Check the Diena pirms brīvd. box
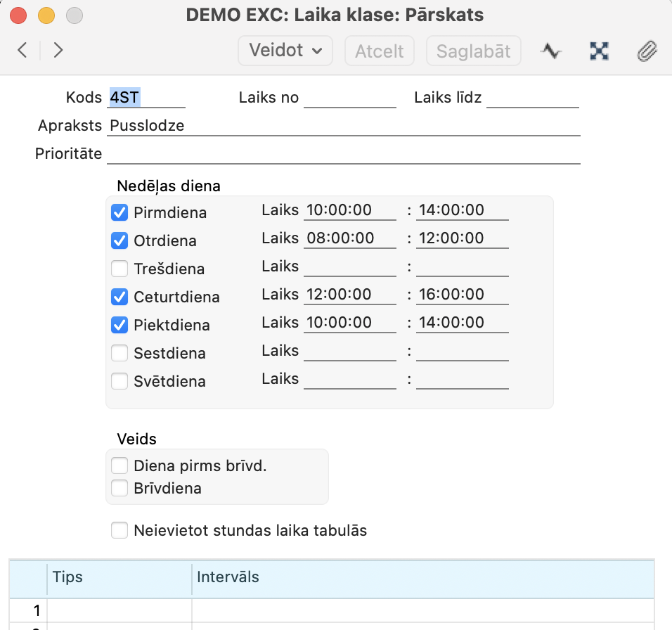Viewport: 672px width, 630px height. click(x=119, y=465)
